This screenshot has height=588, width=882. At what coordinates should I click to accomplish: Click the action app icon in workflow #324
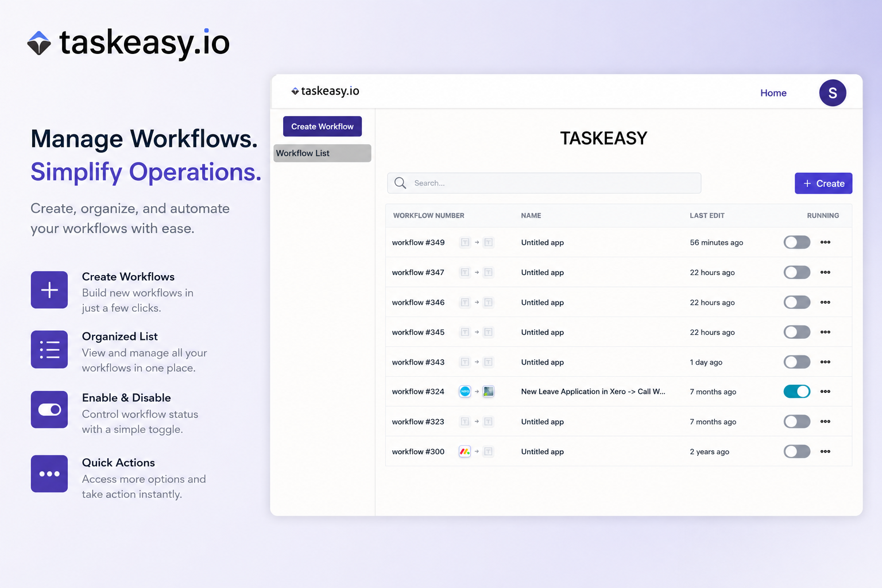point(488,392)
